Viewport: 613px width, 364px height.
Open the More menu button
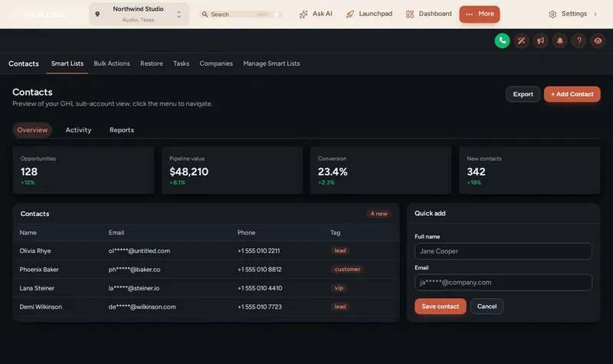click(480, 14)
